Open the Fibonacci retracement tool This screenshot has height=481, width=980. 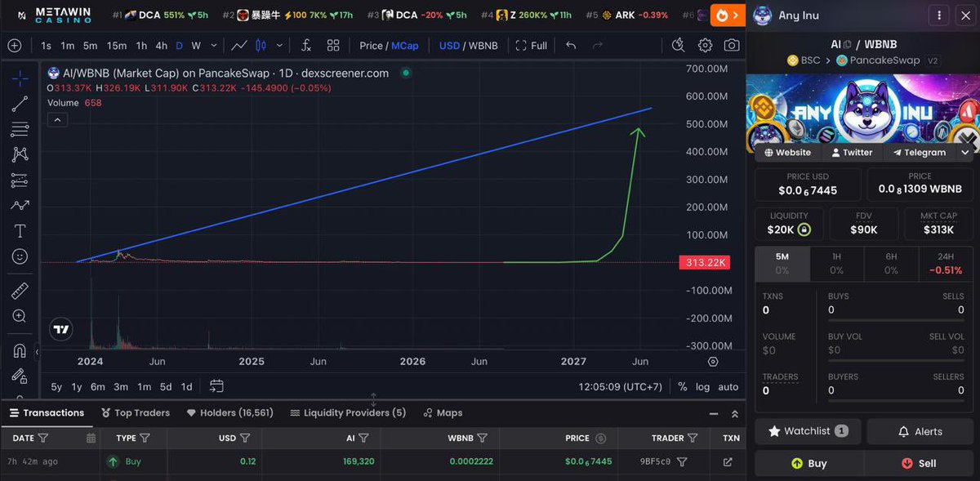coord(20,129)
